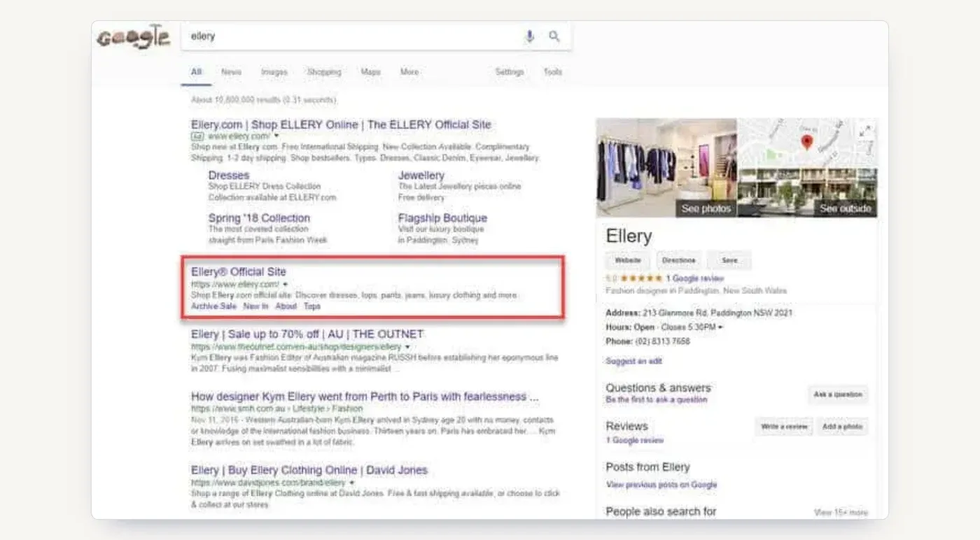Open the Tops sitelink
Viewport: 980px width, 540px height.
click(312, 306)
